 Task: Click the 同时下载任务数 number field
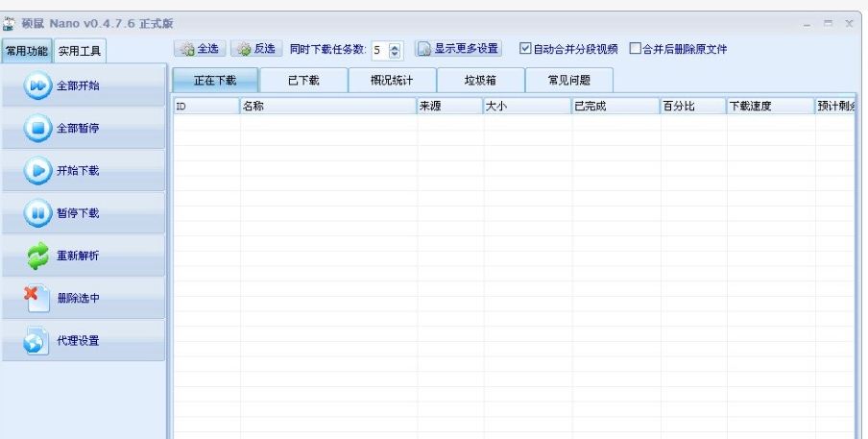pos(378,50)
